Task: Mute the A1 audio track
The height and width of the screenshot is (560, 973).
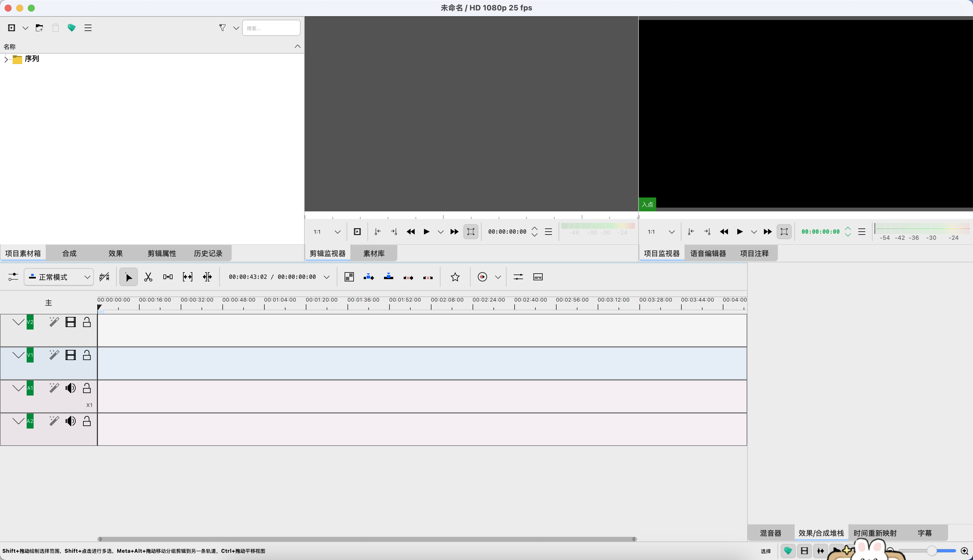Action: pos(70,388)
